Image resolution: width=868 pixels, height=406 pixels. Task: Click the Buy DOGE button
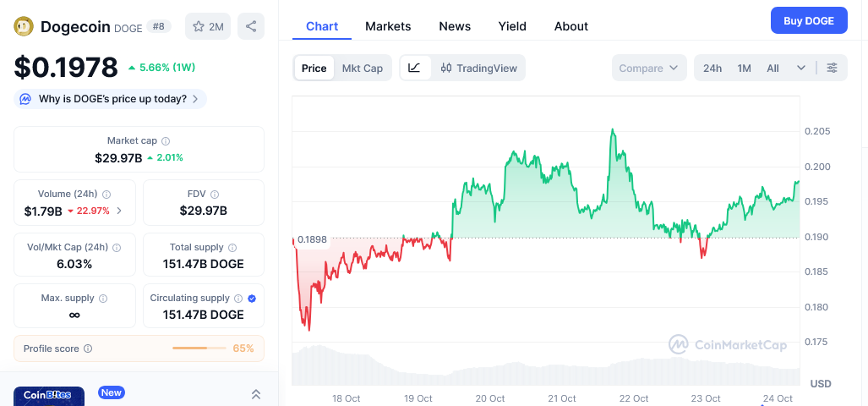(808, 20)
